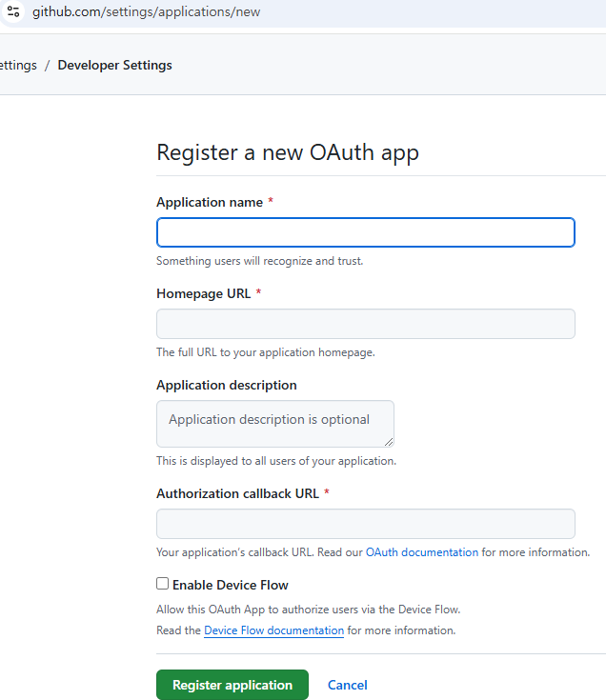Image resolution: width=606 pixels, height=700 pixels.
Task: Click into the Homepage URL field
Action: coord(365,324)
